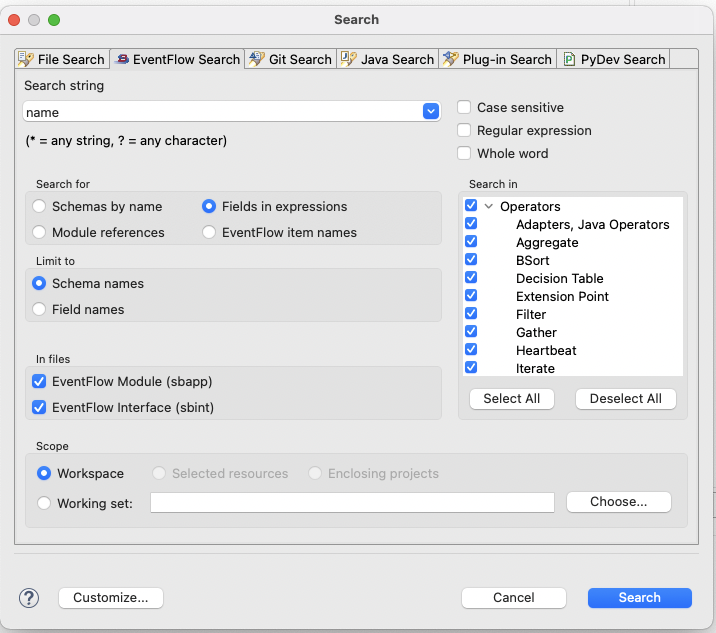
Task: Select the Module references radio button
Action: click(x=39, y=232)
